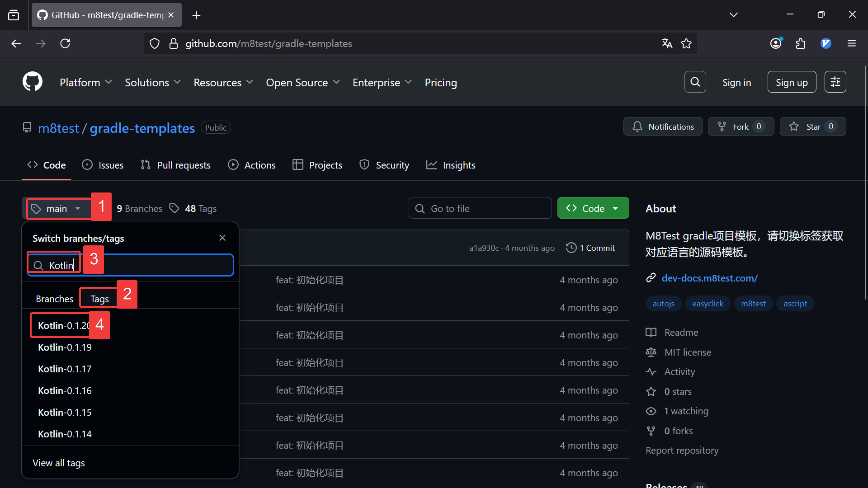Expand the main branch dropdown

click(57, 208)
